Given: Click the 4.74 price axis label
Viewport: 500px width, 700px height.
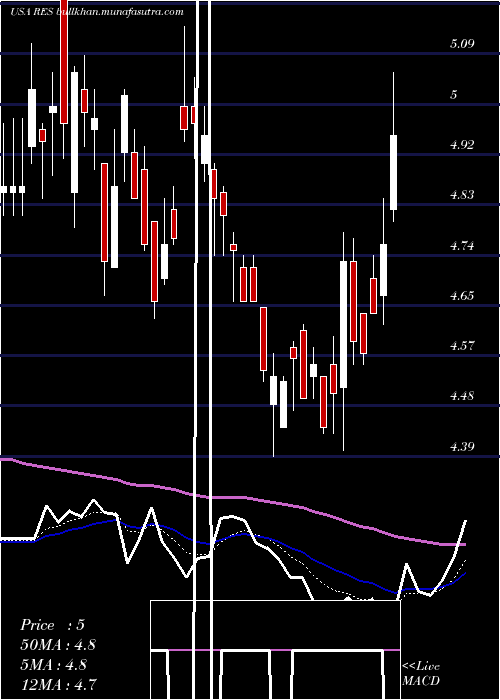Looking at the screenshot, I should (x=462, y=246).
